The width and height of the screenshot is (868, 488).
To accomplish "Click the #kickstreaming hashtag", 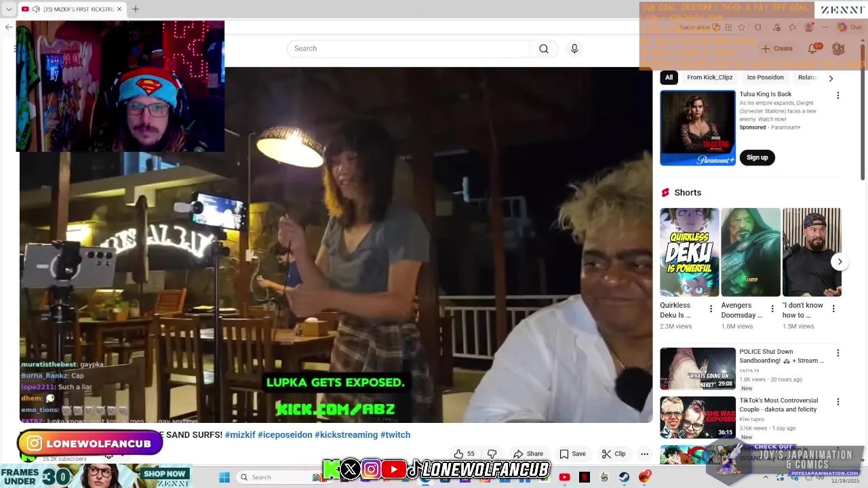I will click(346, 434).
